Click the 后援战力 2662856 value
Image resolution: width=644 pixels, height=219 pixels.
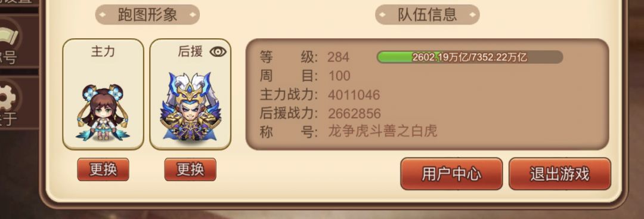[x=354, y=113]
